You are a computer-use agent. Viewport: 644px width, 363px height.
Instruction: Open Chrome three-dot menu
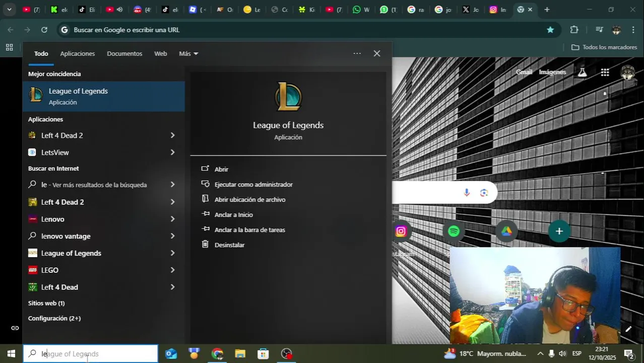tap(633, 30)
